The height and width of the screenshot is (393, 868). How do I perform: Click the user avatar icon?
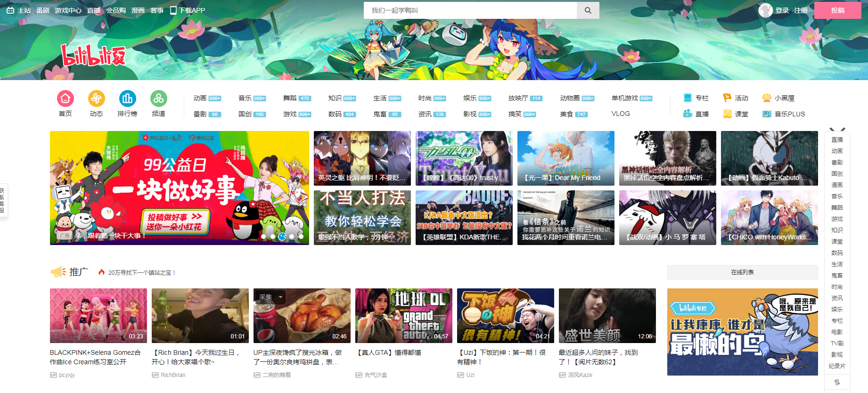[x=765, y=10]
